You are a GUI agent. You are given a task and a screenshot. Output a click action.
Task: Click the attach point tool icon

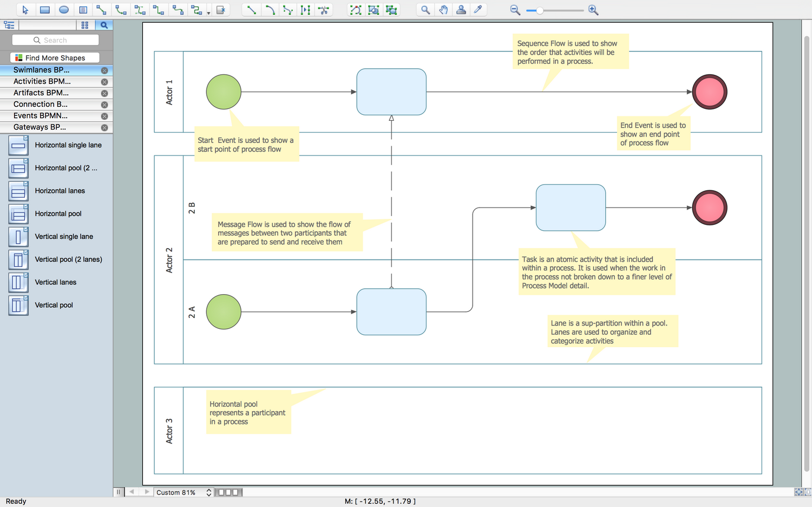[x=221, y=10]
